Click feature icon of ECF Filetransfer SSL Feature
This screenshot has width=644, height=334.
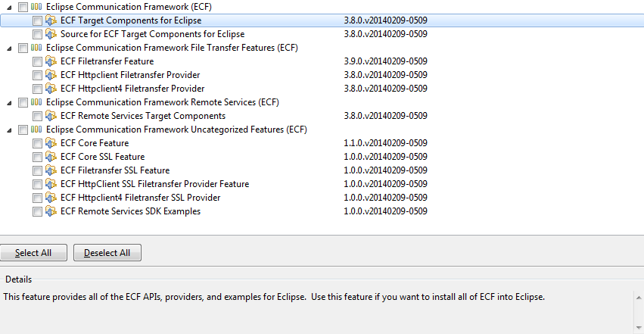(51, 170)
